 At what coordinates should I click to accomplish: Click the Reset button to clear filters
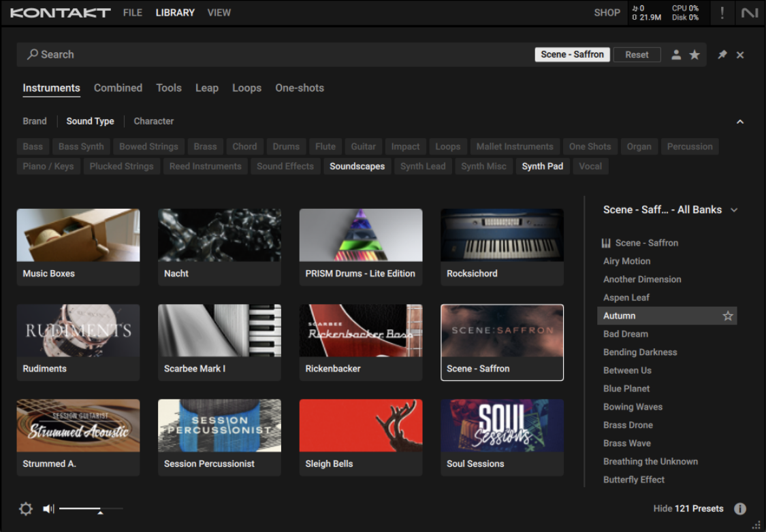[637, 54]
